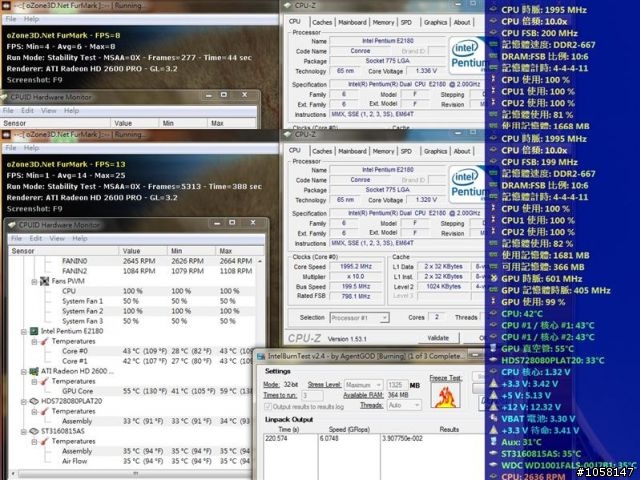
Task: Collapse the HDS728080PLAT20 drive node
Action: pos(24,402)
